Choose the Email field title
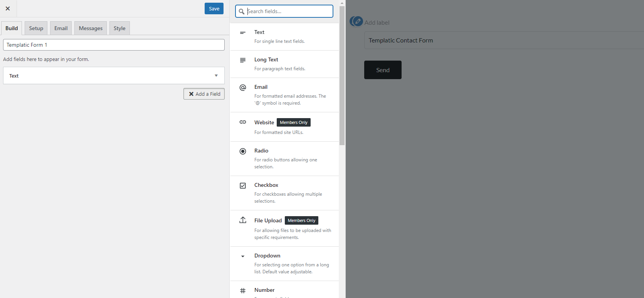This screenshot has height=298, width=644. pyautogui.click(x=261, y=87)
